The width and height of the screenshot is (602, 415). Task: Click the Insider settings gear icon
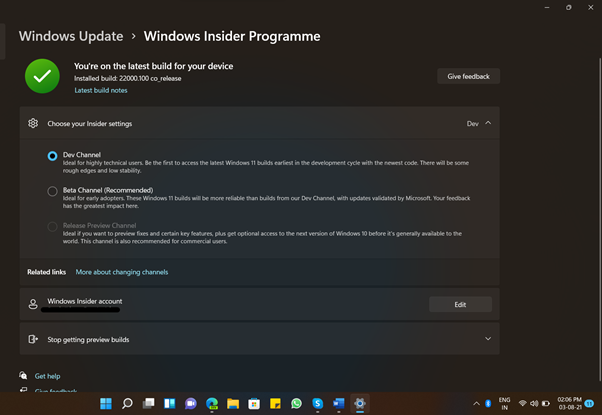tap(33, 123)
